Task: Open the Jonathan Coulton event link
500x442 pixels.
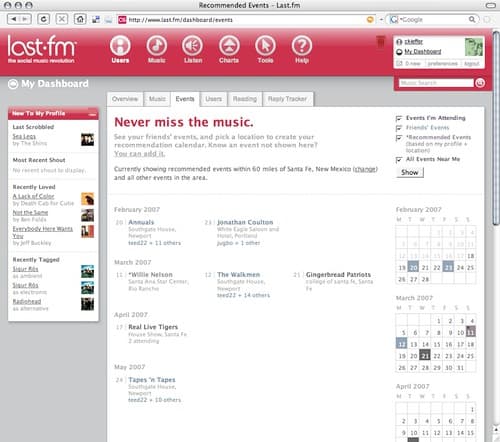Action: coord(245,222)
